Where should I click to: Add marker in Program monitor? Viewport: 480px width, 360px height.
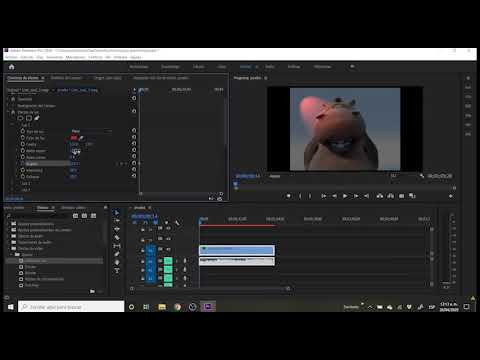coord(288,196)
